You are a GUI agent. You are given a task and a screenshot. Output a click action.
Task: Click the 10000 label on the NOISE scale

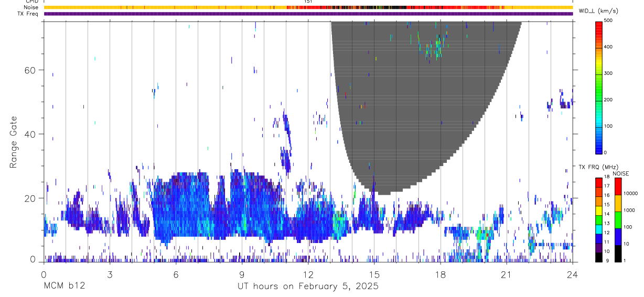[x=630, y=193]
